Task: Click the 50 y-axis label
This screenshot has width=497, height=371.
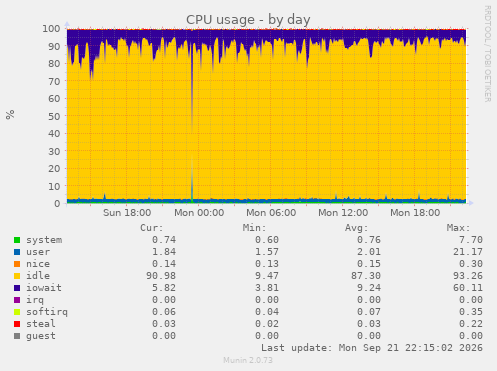Action: [54, 116]
